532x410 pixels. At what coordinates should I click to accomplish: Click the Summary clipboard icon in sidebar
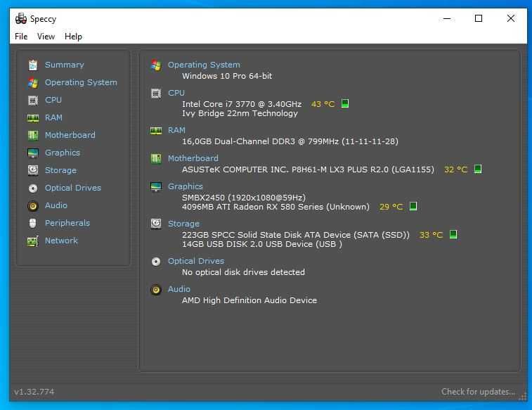[x=33, y=65]
